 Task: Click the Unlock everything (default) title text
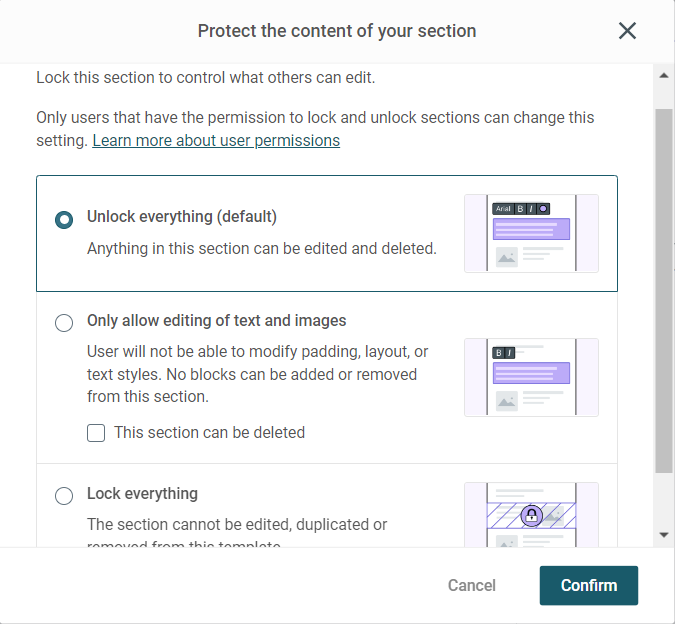pos(182,216)
